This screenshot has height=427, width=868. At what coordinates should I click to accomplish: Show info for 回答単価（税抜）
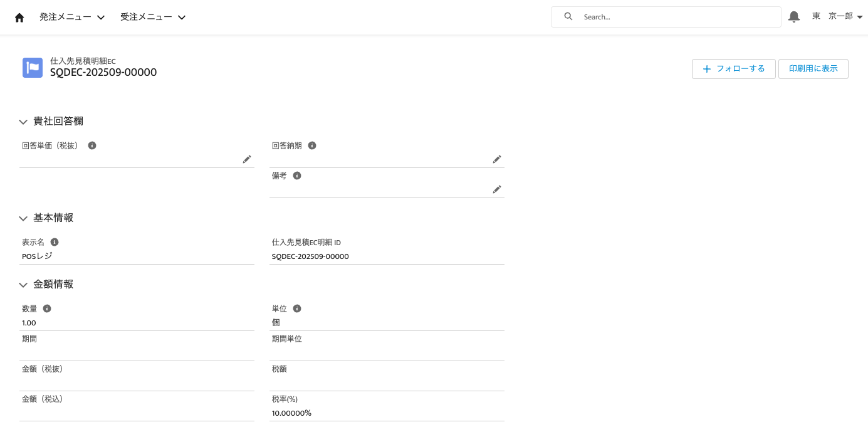point(92,145)
